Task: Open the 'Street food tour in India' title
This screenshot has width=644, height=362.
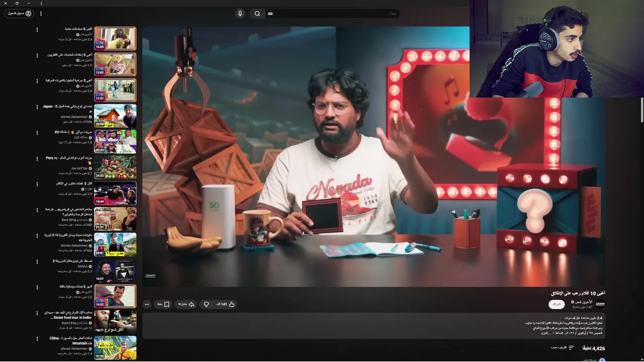Action: pos(67,315)
